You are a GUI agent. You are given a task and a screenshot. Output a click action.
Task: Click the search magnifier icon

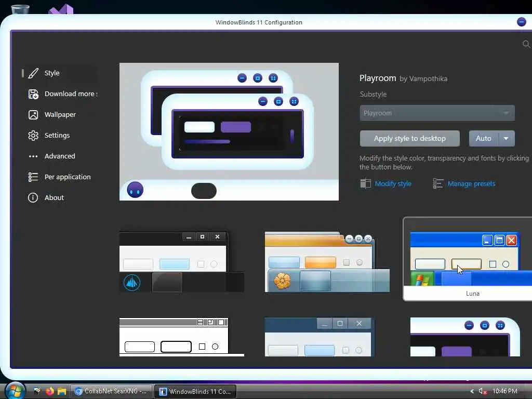[526, 44]
